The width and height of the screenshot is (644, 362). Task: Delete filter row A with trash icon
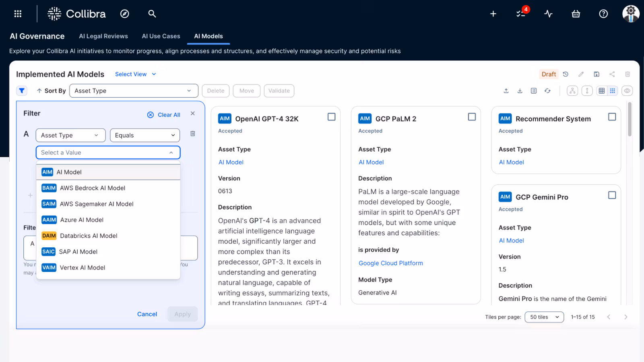pos(193,134)
